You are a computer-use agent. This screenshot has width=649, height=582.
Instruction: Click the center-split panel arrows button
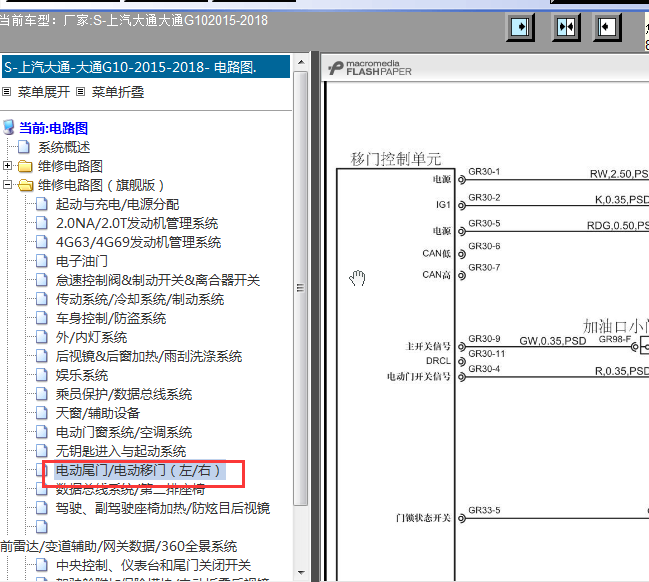click(x=566, y=28)
